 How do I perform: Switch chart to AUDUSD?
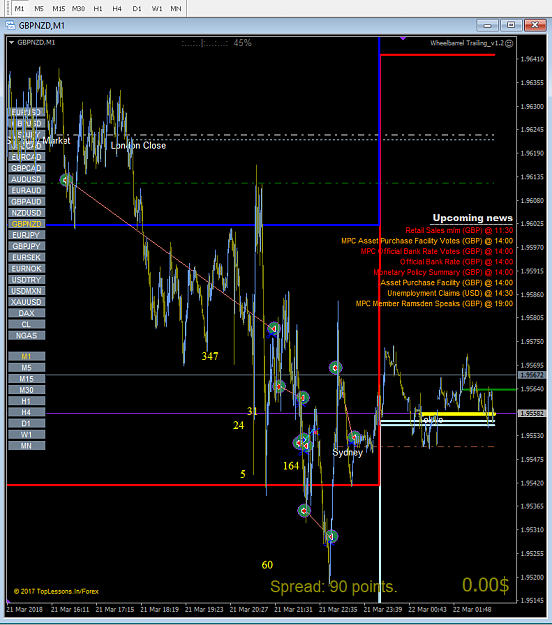pos(26,179)
